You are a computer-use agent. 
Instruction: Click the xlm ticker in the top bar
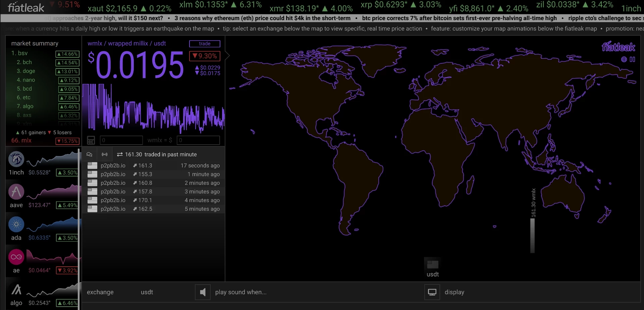point(220,5)
